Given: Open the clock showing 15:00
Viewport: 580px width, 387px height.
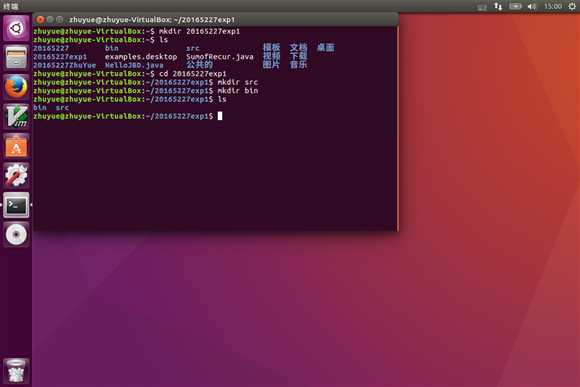Looking at the screenshot, I should 553,6.
